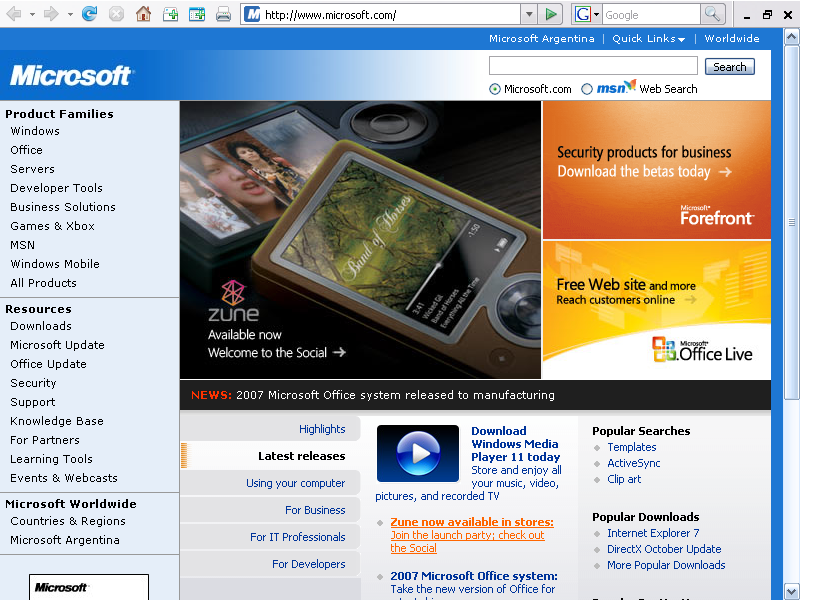Image resolution: width=839 pixels, height=600 pixels.
Task: Click the Office system news headline
Action: coord(395,395)
